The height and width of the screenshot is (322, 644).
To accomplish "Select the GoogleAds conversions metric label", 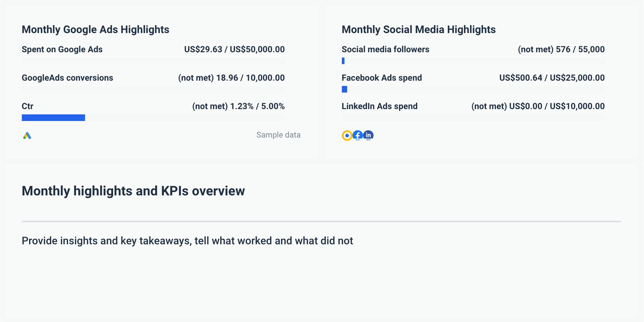I will pyautogui.click(x=67, y=78).
